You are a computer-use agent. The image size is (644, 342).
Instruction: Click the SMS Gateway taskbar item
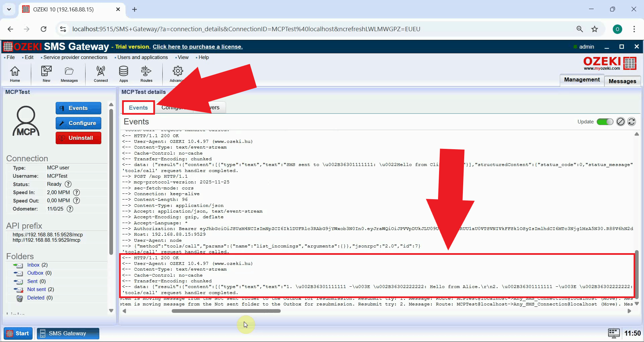pos(68,333)
